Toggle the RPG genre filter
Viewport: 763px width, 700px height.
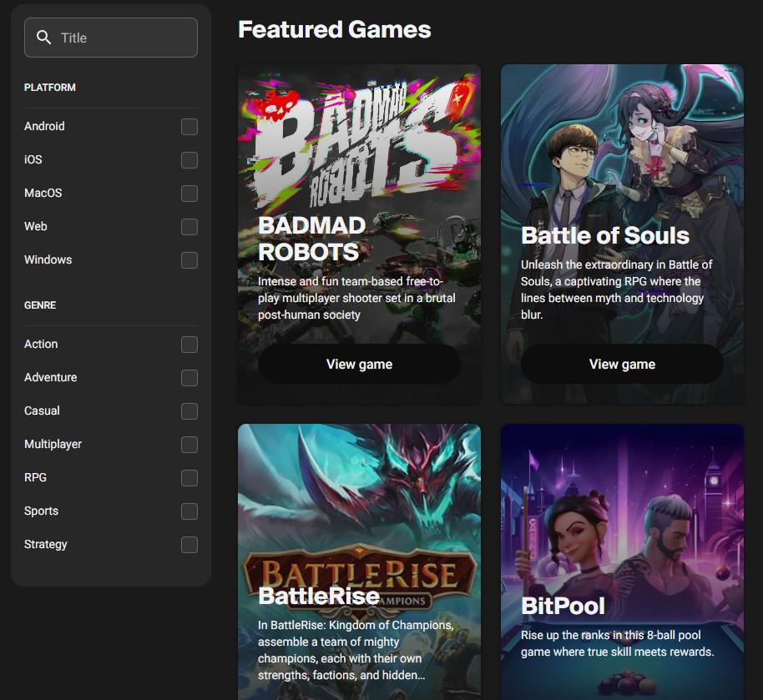tap(189, 478)
